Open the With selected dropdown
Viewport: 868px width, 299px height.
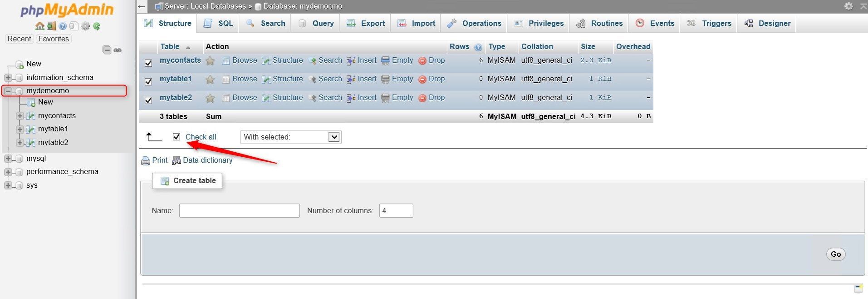[291, 137]
